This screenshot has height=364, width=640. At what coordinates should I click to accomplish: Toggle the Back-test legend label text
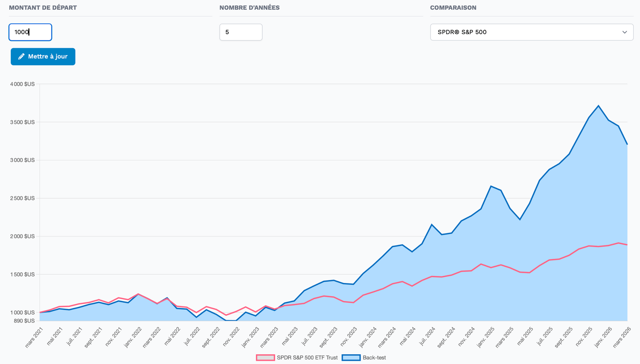pos(374,358)
